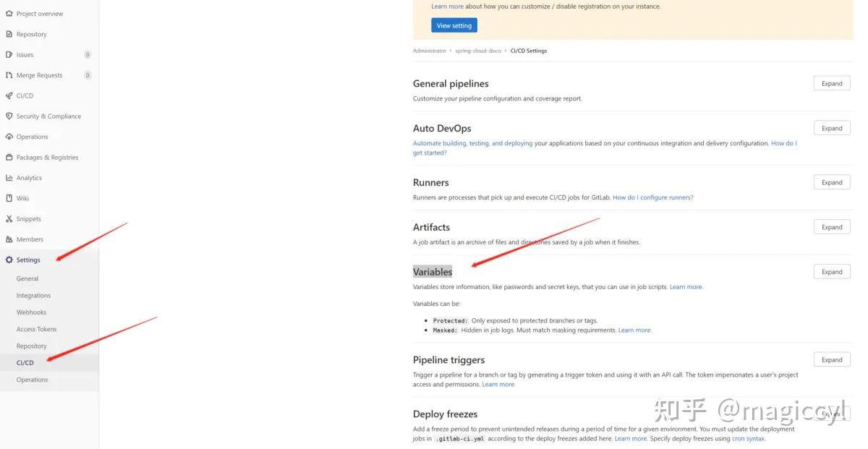Open Learn more link under Deploy freezes
The height and width of the screenshot is (449, 868).
pyautogui.click(x=631, y=439)
